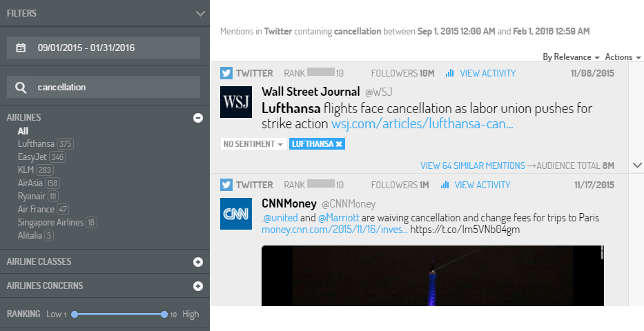Collapse the Airlines filter section

point(198,118)
